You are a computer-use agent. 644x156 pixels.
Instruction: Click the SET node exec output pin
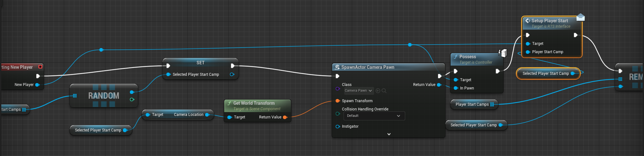click(x=232, y=66)
